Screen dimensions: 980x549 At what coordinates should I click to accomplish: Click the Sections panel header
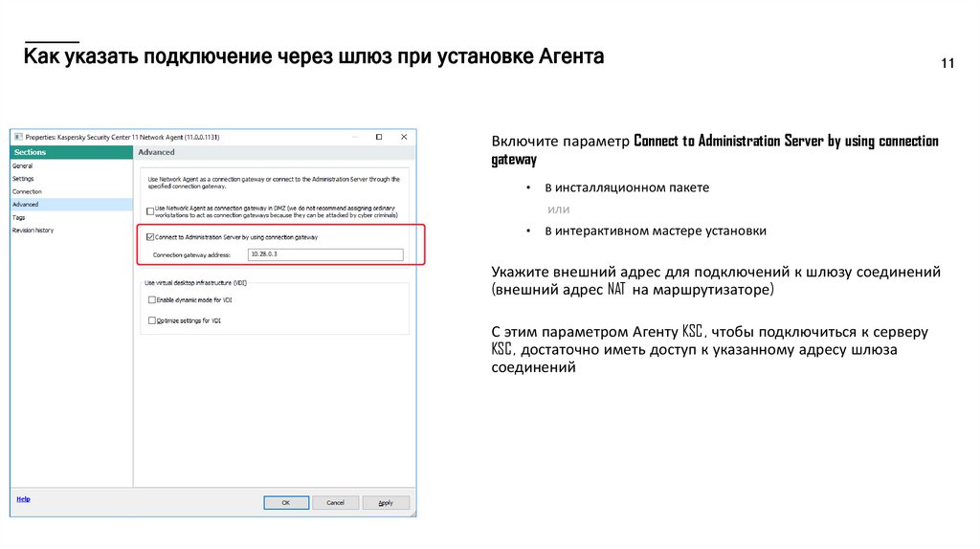pyautogui.click(x=71, y=152)
